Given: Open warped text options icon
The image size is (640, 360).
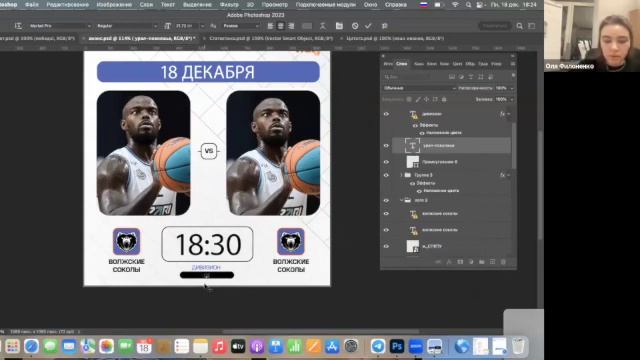Looking at the screenshot, I should pos(323,26).
